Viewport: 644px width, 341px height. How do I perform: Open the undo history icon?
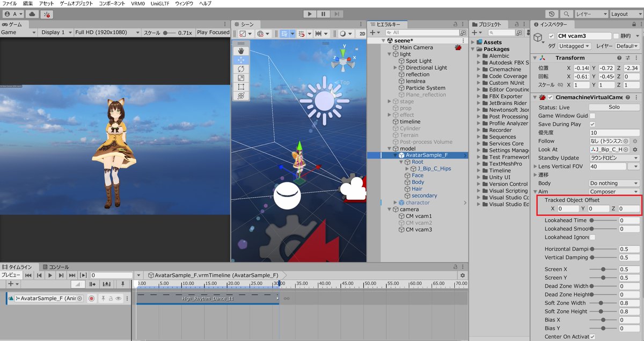pos(552,14)
